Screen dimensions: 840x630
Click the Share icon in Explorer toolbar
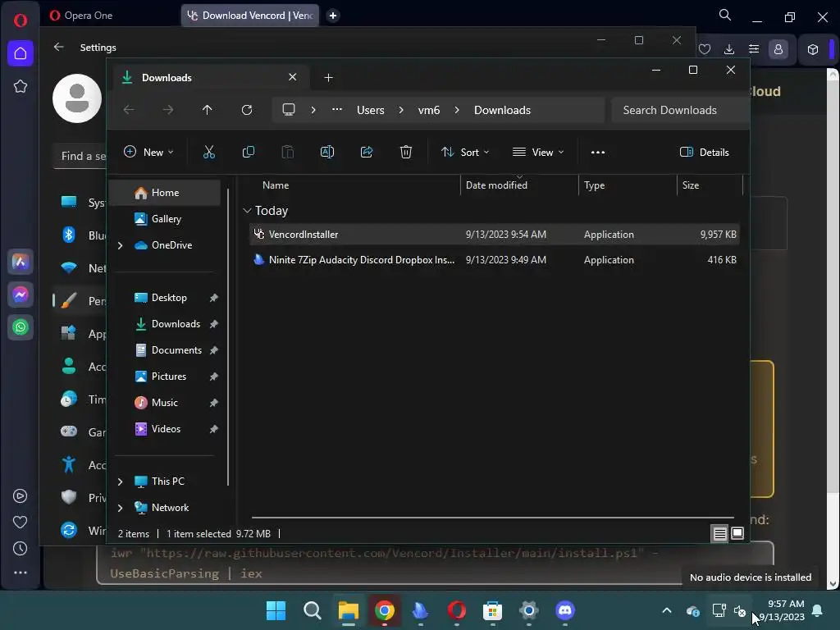tap(367, 152)
